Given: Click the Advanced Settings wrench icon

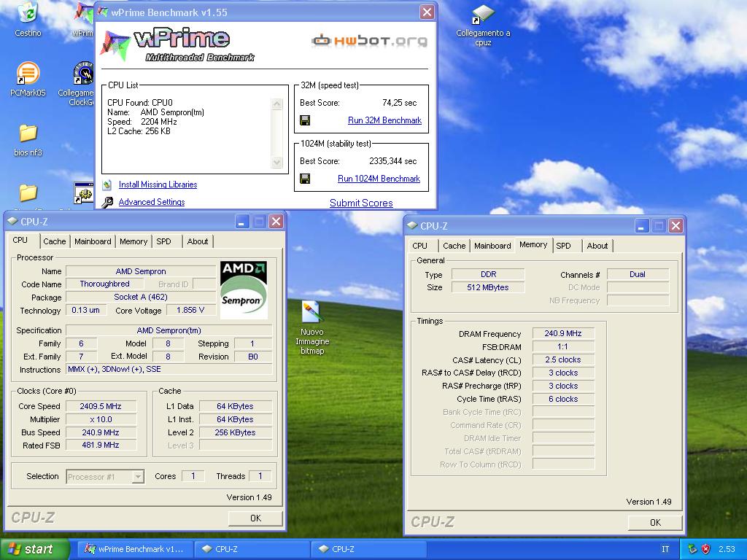Looking at the screenshot, I should coord(108,202).
